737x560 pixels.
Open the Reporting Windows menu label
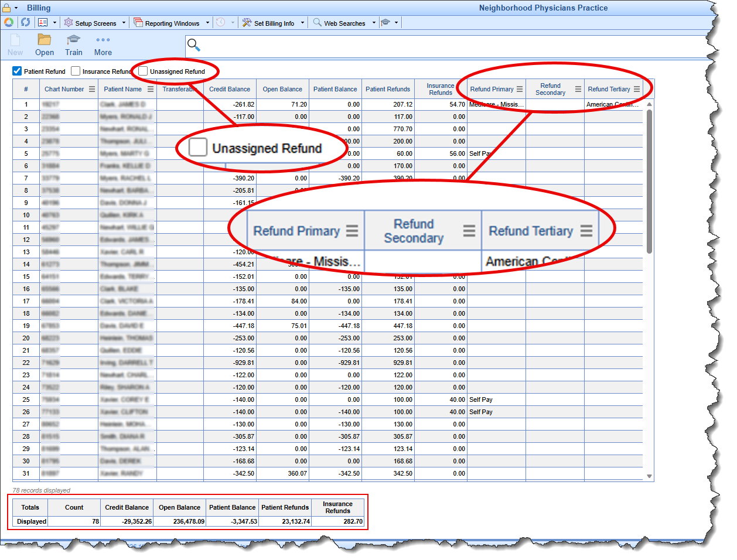172,23
